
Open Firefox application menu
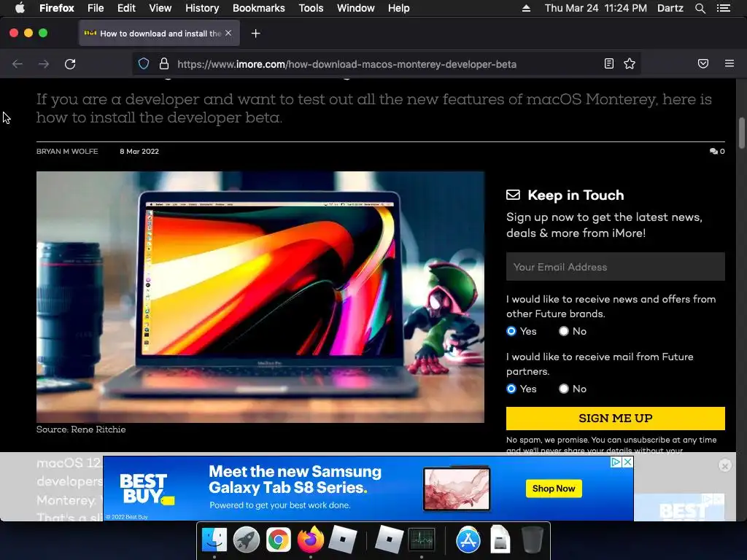[729, 63]
